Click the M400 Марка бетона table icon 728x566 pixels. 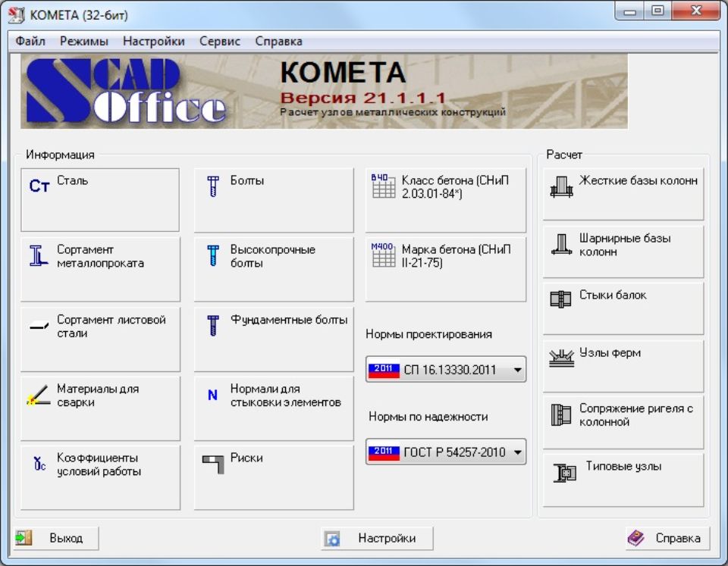point(383,255)
